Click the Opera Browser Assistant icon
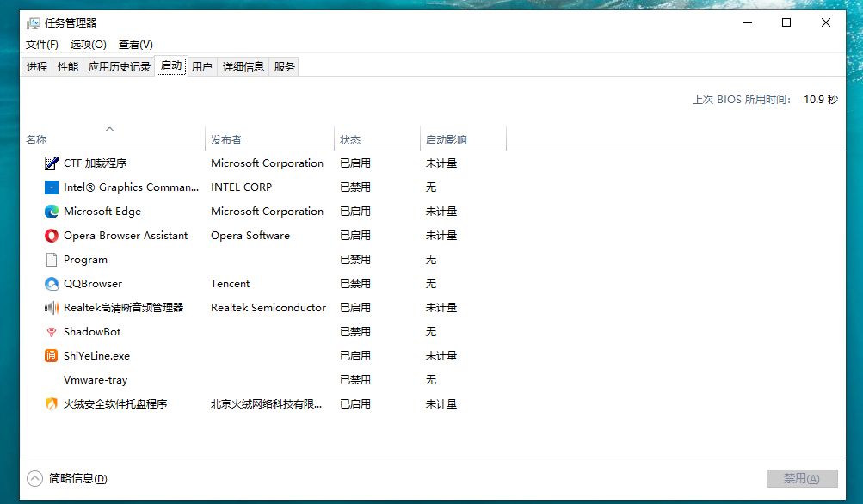This screenshot has height=504, width=863. pos(51,236)
